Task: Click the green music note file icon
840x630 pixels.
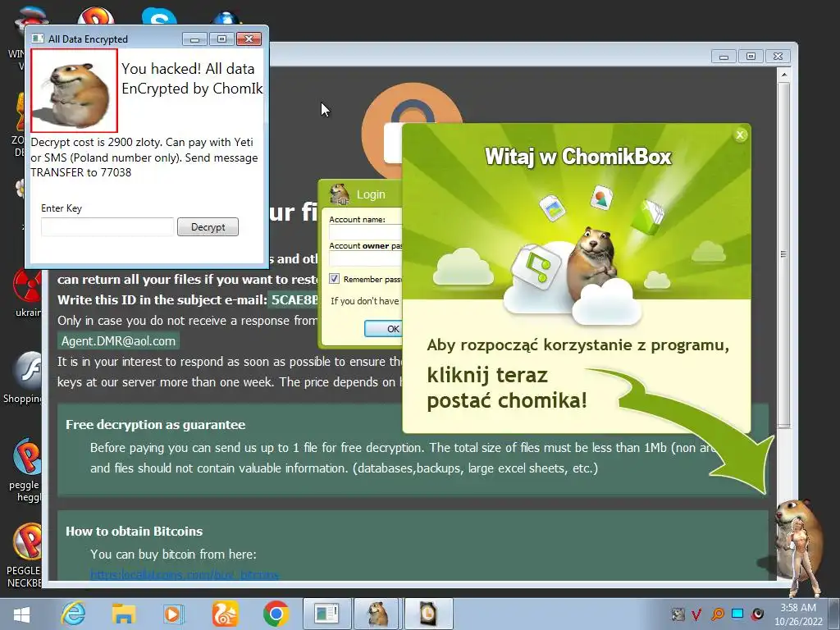Action: [x=536, y=267]
